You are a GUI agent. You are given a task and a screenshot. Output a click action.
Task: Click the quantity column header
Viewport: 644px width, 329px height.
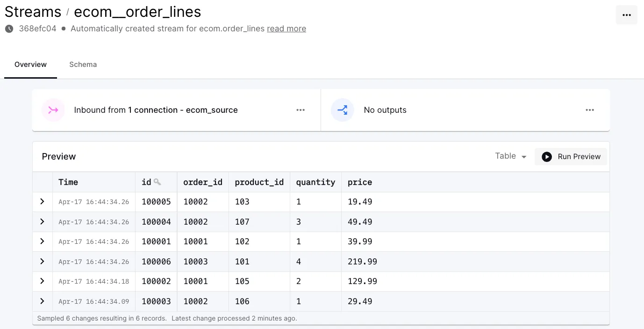315,182
